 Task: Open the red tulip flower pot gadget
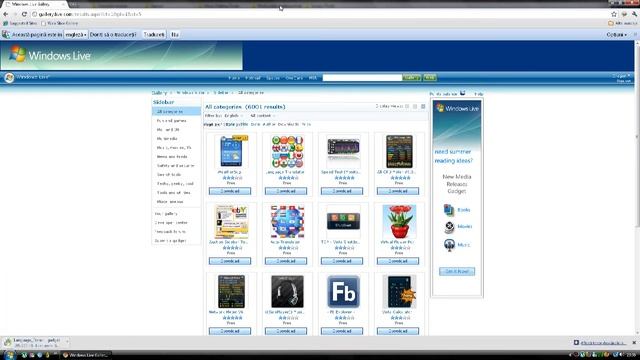[399, 222]
